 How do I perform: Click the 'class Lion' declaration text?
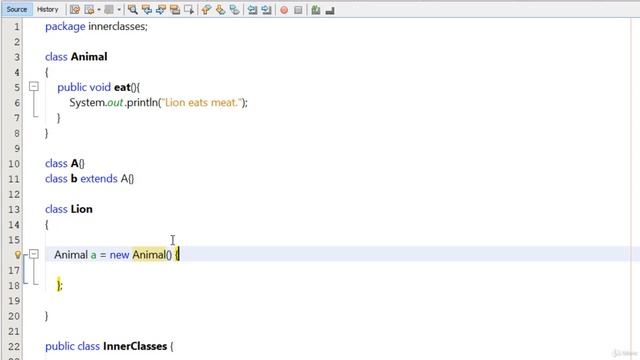[69, 209]
